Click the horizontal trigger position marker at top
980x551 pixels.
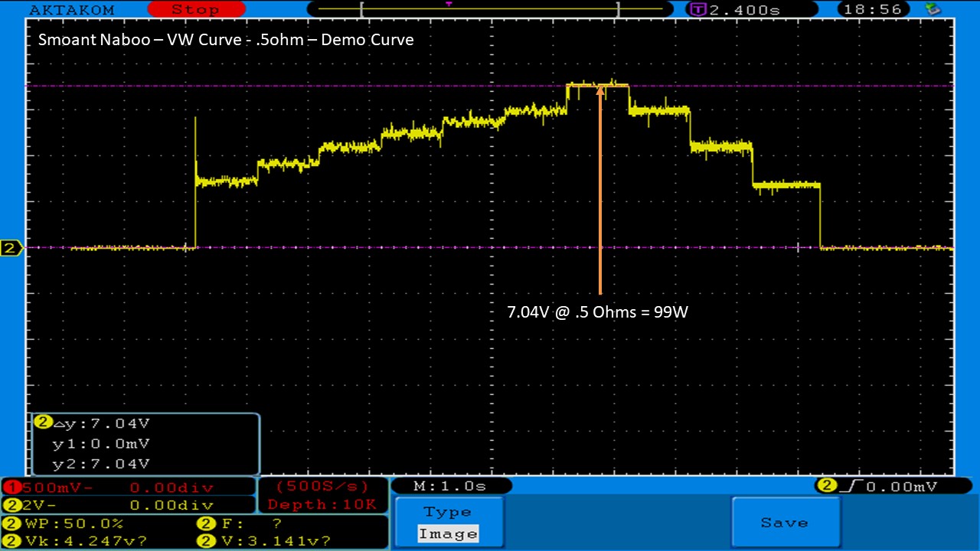[x=449, y=4]
